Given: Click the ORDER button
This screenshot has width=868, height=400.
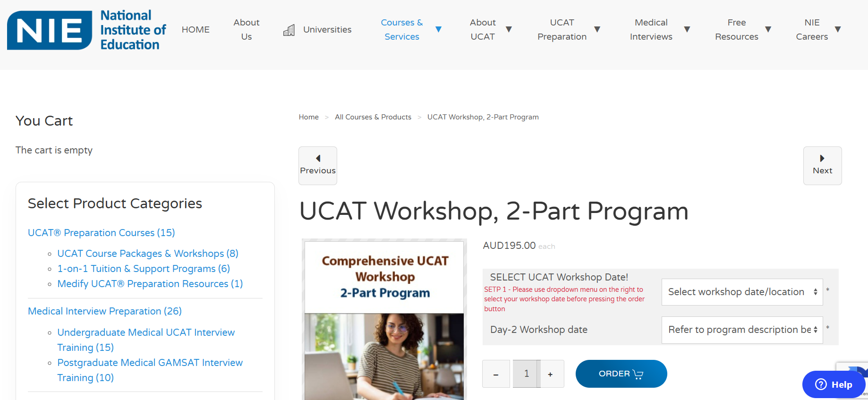Looking at the screenshot, I should (621, 374).
